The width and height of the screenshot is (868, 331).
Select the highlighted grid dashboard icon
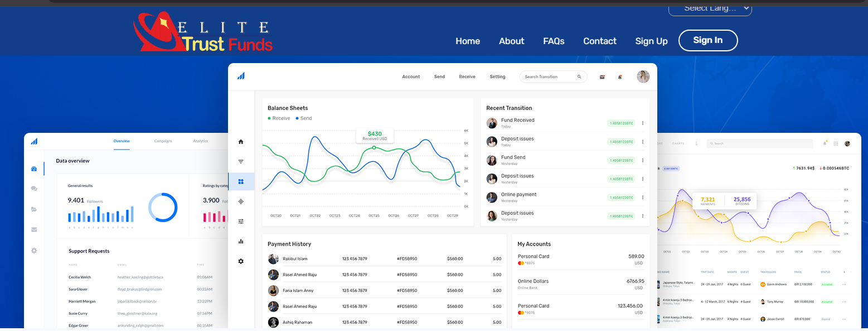click(x=241, y=181)
